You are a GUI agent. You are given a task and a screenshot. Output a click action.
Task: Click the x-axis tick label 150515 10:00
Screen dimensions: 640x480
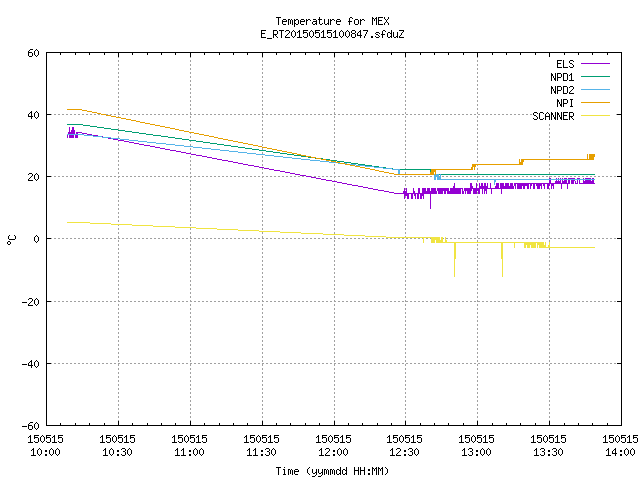pyautogui.click(x=45, y=445)
